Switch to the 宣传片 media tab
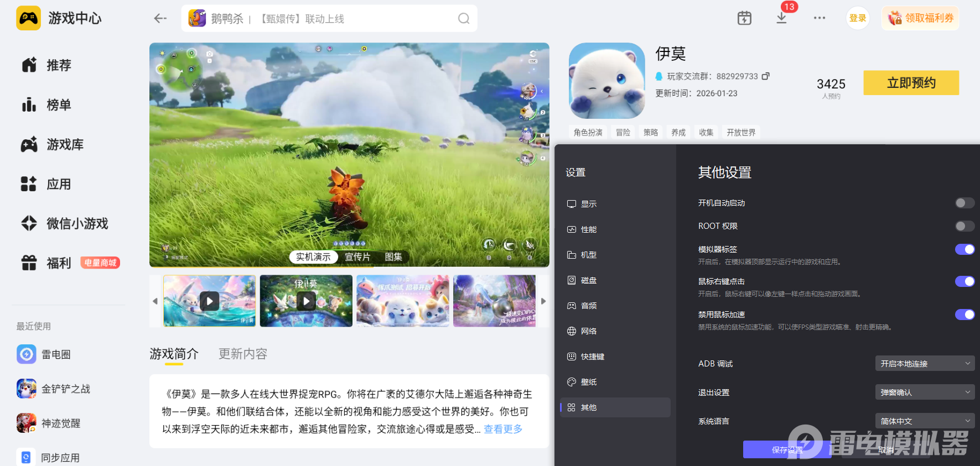 click(x=357, y=257)
